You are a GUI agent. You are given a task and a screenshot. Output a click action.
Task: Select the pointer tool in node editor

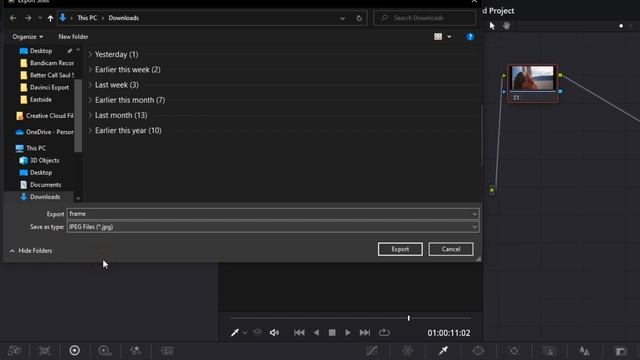(492, 26)
